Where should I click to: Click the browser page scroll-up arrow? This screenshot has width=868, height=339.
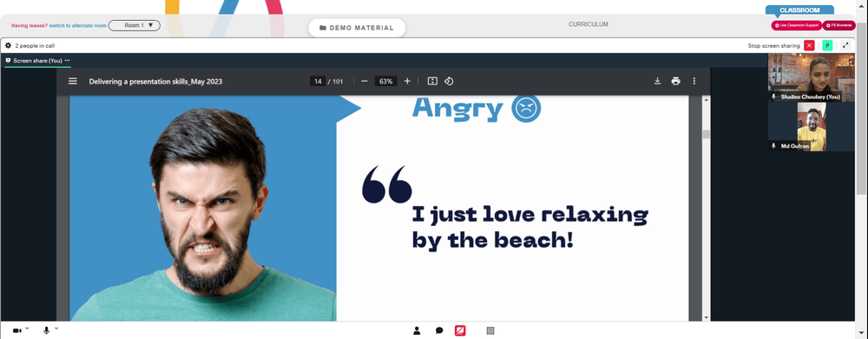tap(862, 5)
